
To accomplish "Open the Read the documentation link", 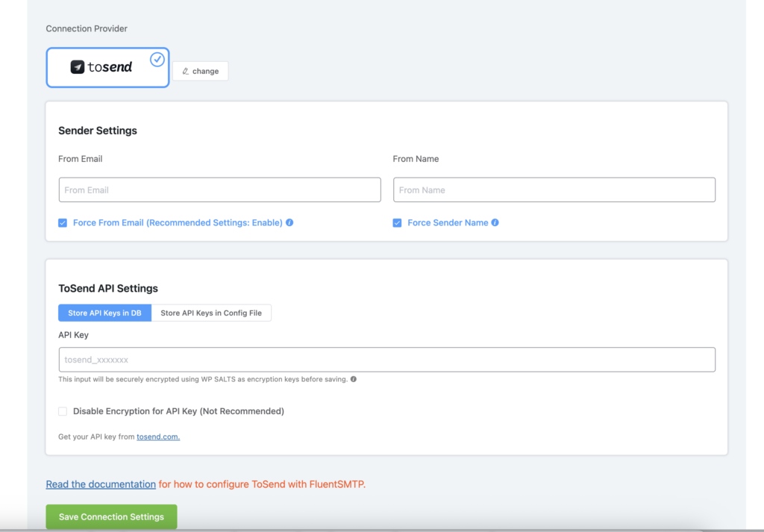I will pos(101,484).
